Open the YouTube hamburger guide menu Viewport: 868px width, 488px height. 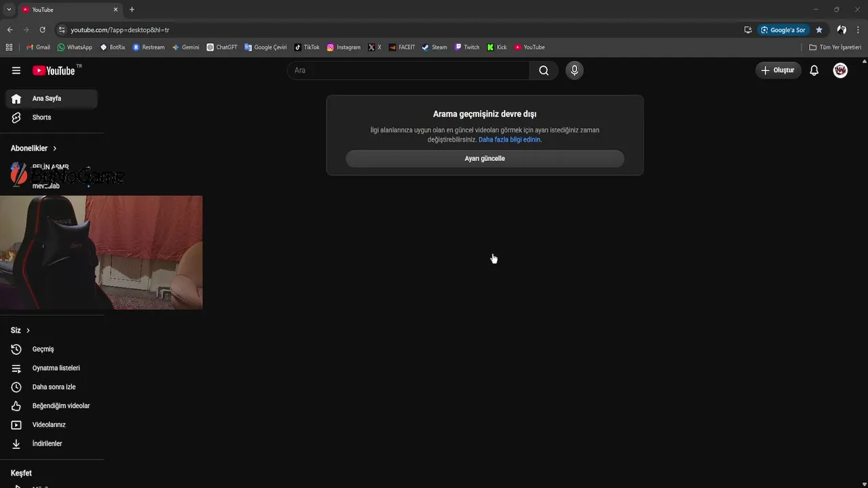coord(16,70)
